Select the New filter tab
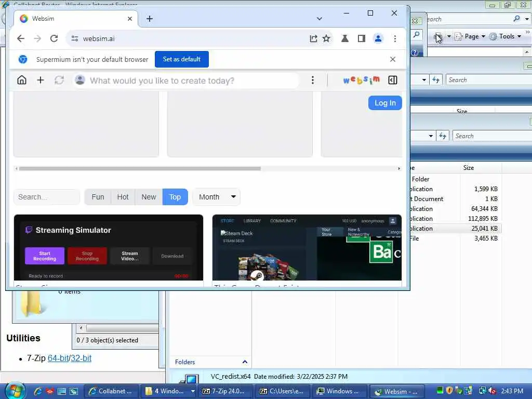The image size is (532, 399). click(x=149, y=197)
